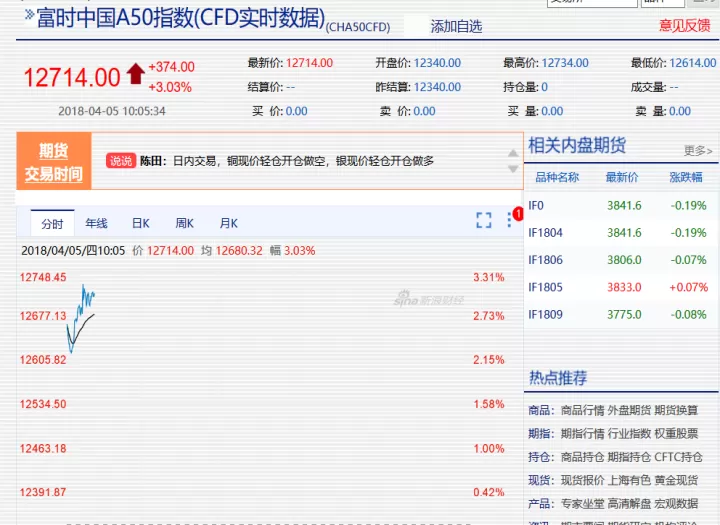Click the 富时中国A50指数 page title
Image resolution: width=720 pixels, height=525 pixels.
180,18
